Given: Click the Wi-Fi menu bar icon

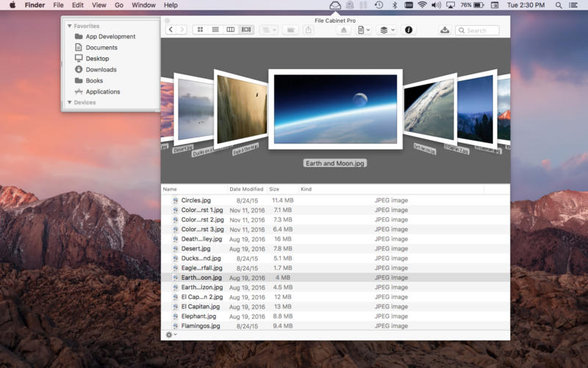Looking at the screenshot, I should point(422,5).
